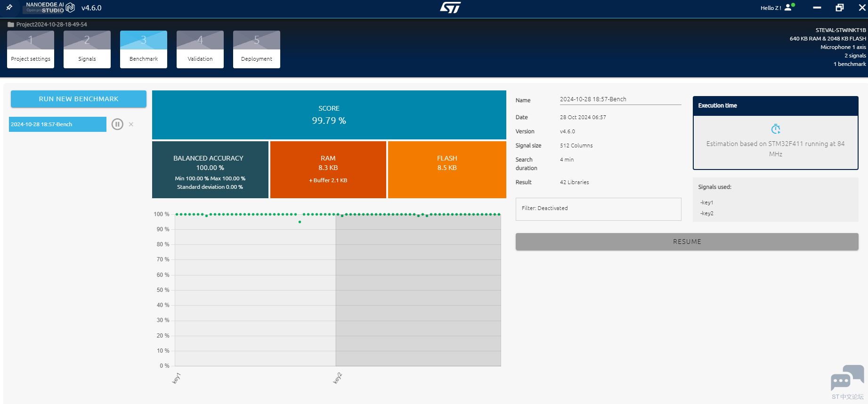Close the NanoEdge AI Studio window
This screenshot has height=404, width=868.
[x=862, y=8]
